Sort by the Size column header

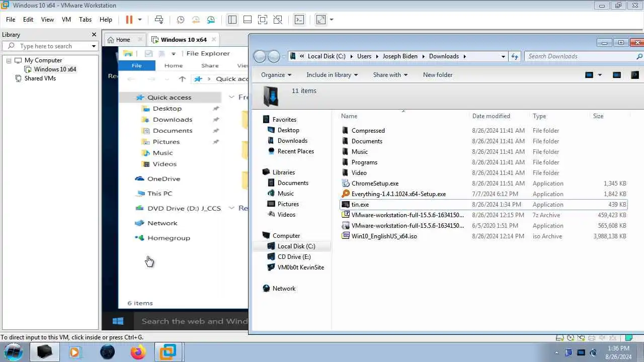pyautogui.click(x=598, y=116)
